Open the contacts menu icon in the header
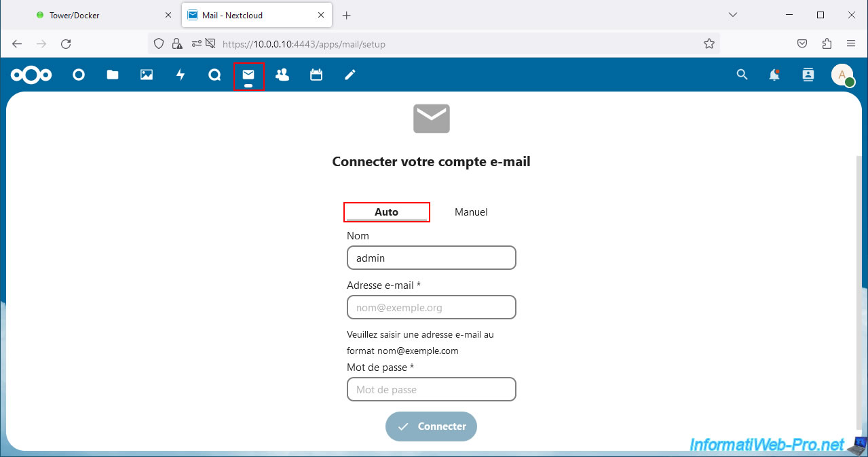 pyautogui.click(x=808, y=75)
